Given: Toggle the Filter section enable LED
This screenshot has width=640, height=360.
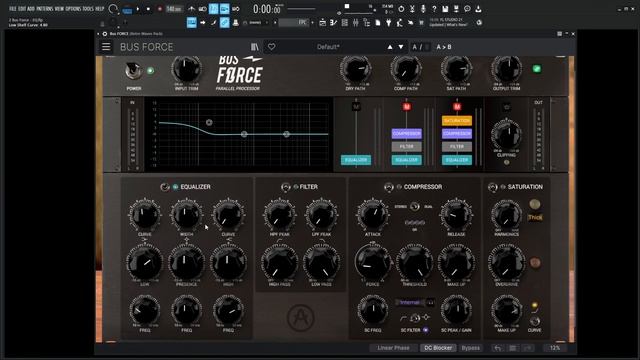Looking at the screenshot, I should 296,187.
